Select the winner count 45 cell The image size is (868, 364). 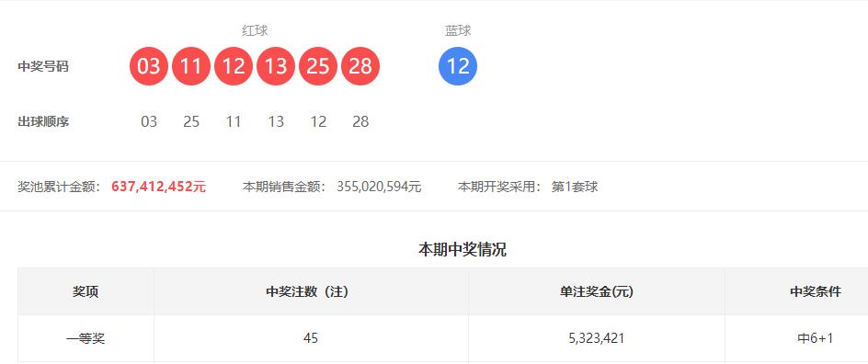311,338
